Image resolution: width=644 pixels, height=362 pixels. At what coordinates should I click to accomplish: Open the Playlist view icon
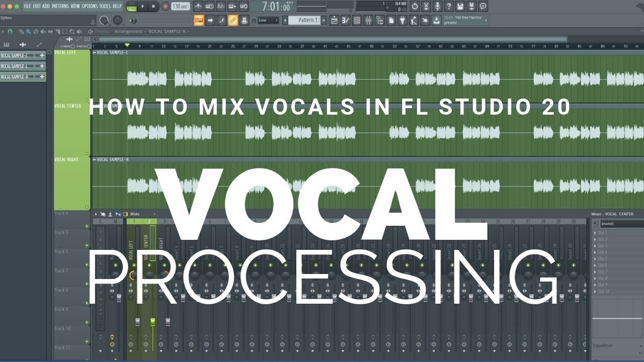point(334,20)
